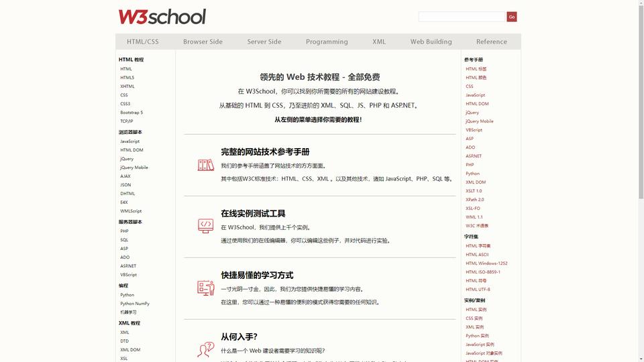The width and height of the screenshot is (644, 362).
Task: Open Bootstrap 5 tutorial link
Action: (x=131, y=113)
